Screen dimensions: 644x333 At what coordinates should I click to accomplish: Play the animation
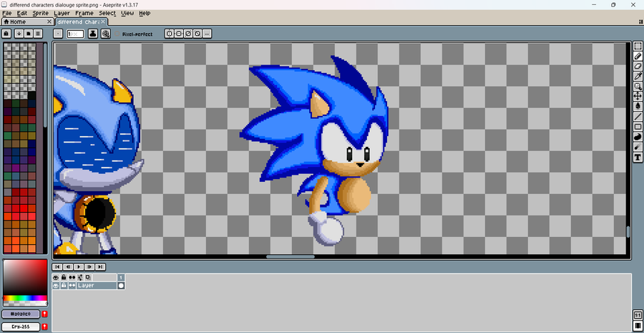pyautogui.click(x=79, y=267)
